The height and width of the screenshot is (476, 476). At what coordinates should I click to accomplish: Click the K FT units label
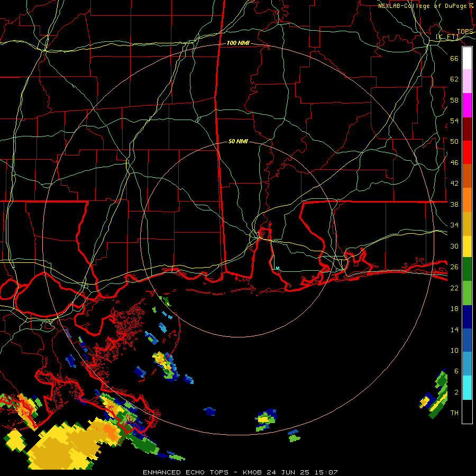pos(448,37)
